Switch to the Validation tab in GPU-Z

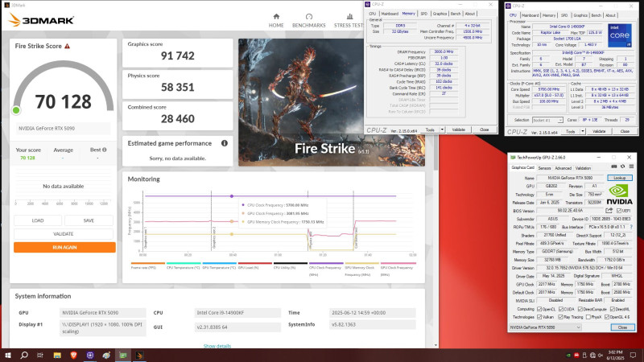(x=583, y=168)
